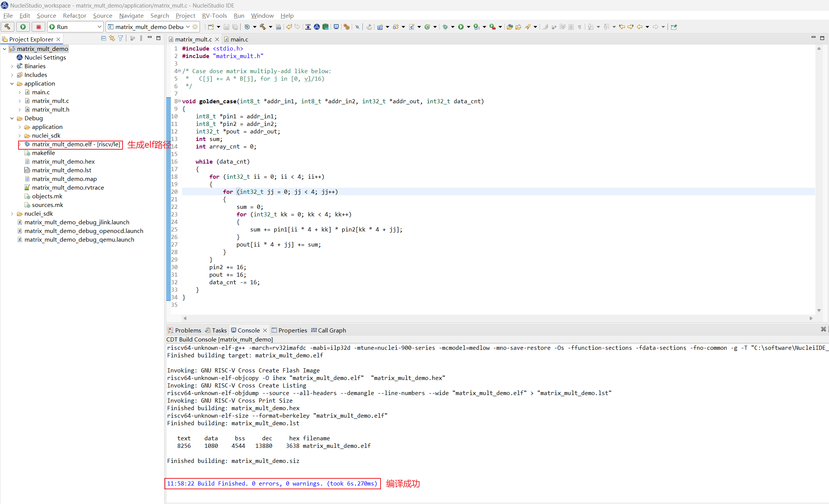Screen dimensions: 829x504
Task: Click the Last Edit Location arrow icon
Action: (622, 27)
